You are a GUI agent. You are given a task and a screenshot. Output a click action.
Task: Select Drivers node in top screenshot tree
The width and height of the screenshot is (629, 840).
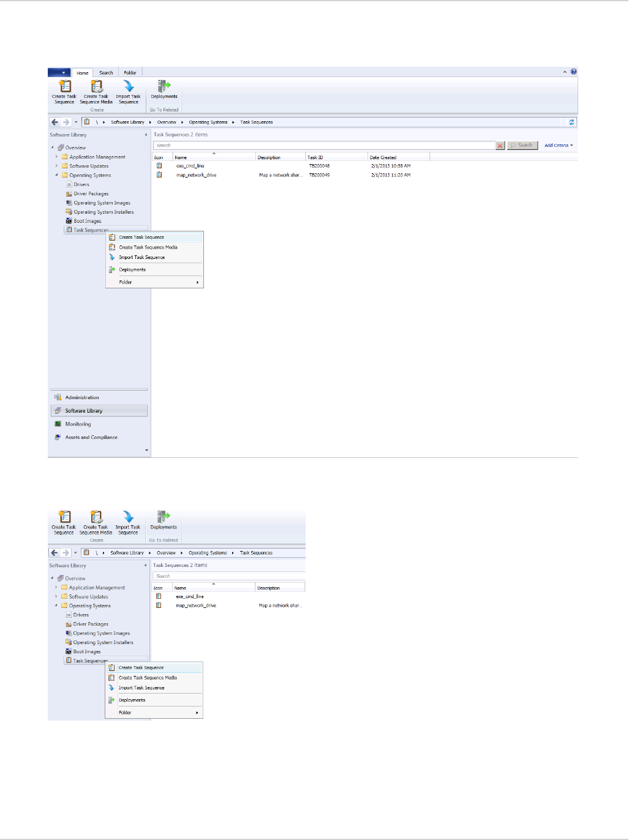81,184
